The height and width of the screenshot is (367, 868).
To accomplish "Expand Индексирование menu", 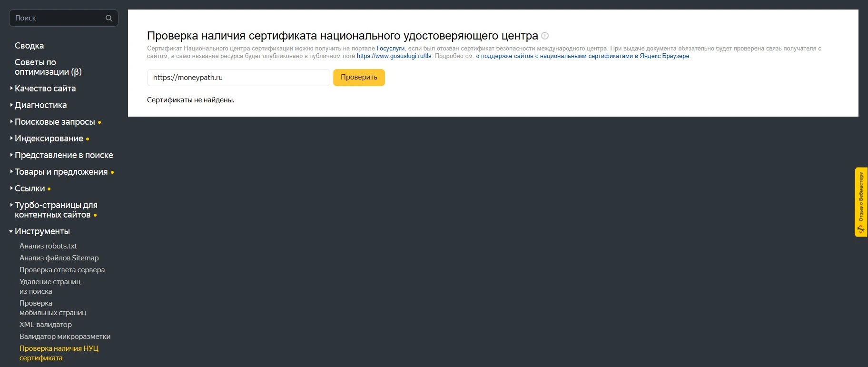I will 49,139.
